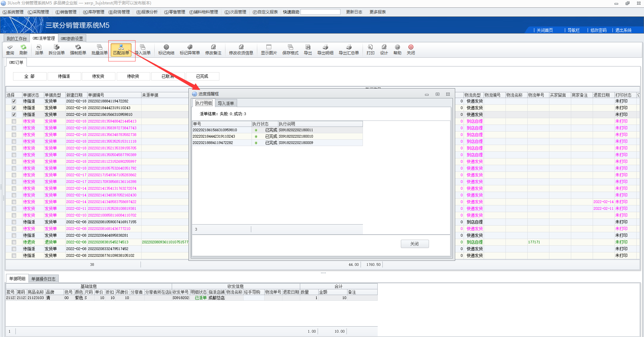The image size is (644, 337).
Task: Click the 拆分派单 icon
Action: pyautogui.click(x=57, y=50)
